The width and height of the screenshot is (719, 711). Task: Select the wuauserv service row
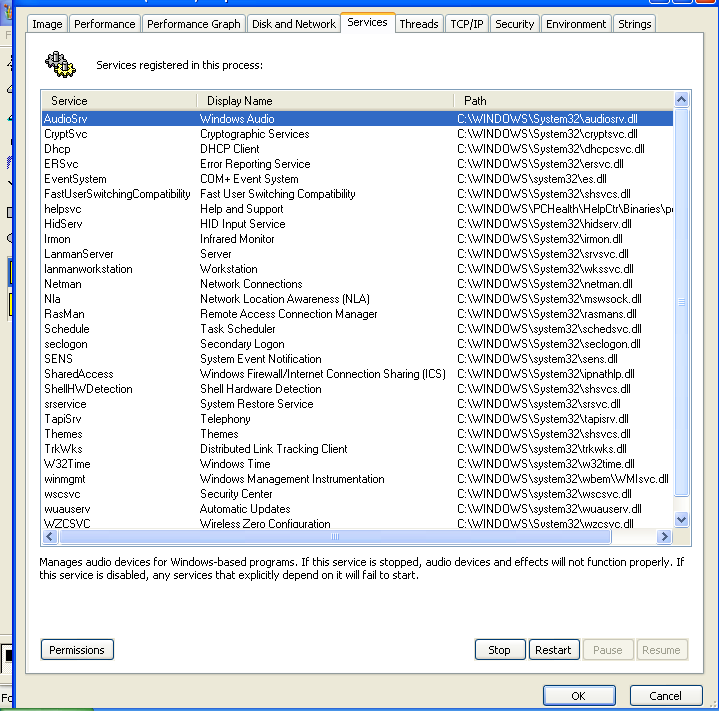click(x=357, y=509)
